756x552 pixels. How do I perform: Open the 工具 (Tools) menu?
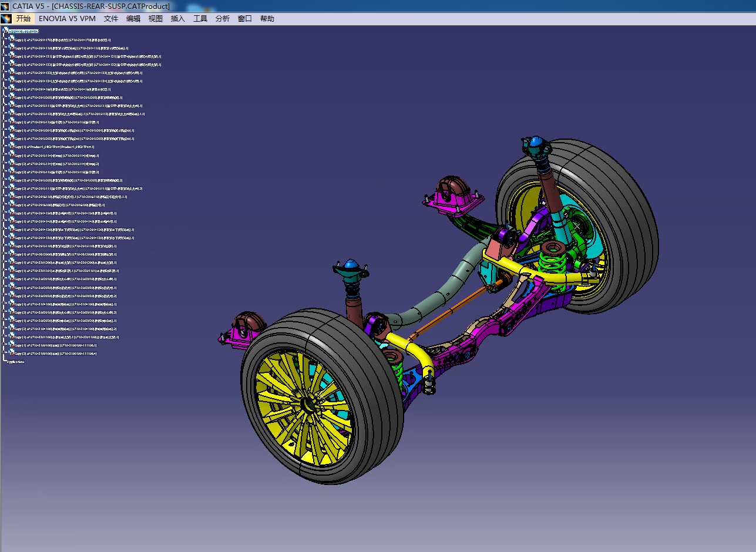[x=200, y=19]
